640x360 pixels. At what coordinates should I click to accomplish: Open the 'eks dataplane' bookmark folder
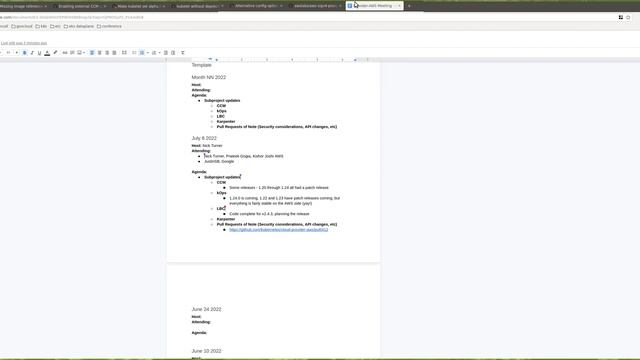point(79,27)
